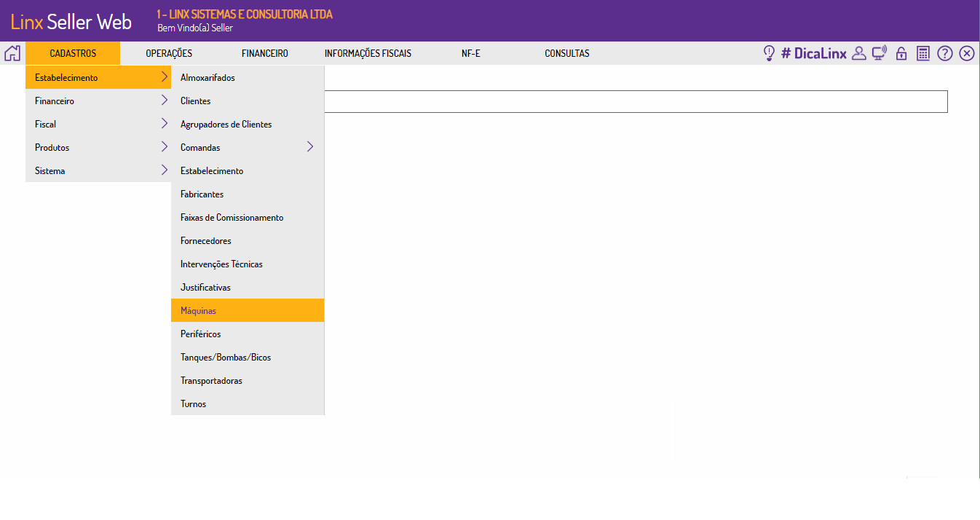Open the monitor remote support icon
Viewport: 980px width, 520px height.
pyautogui.click(x=880, y=53)
